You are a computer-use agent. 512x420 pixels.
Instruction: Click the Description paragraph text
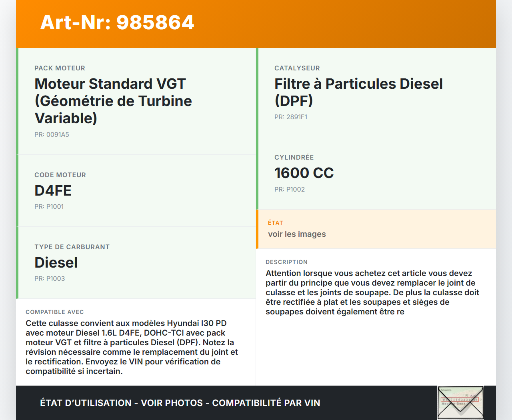pos(372,292)
